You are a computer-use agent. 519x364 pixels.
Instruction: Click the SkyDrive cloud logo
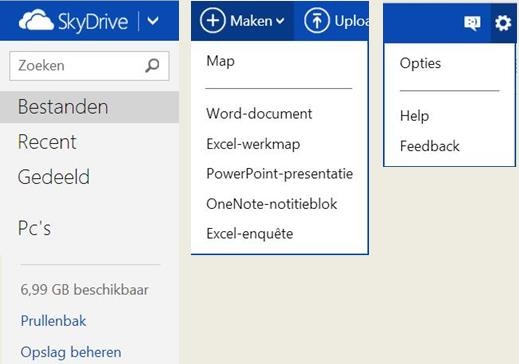click(x=36, y=21)
